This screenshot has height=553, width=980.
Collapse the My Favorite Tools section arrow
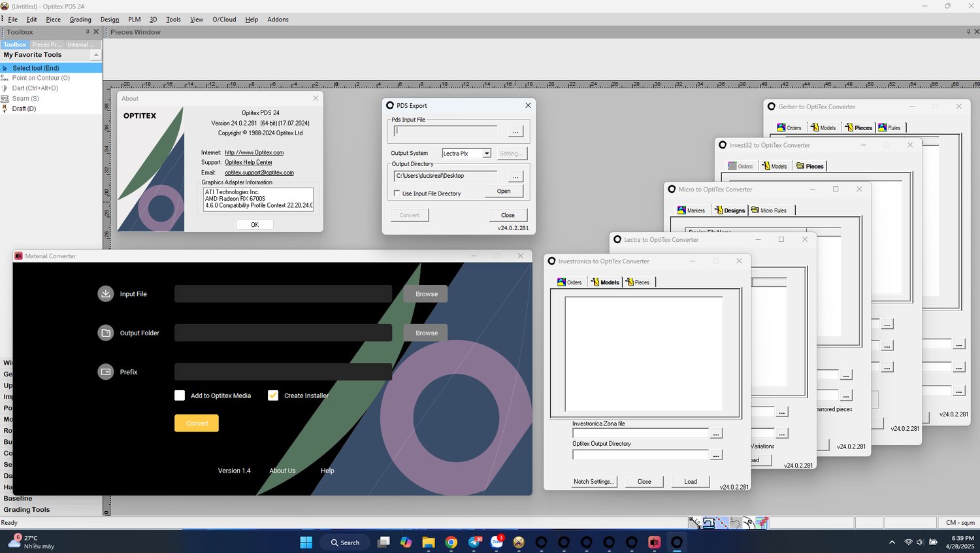pos(96,55)
